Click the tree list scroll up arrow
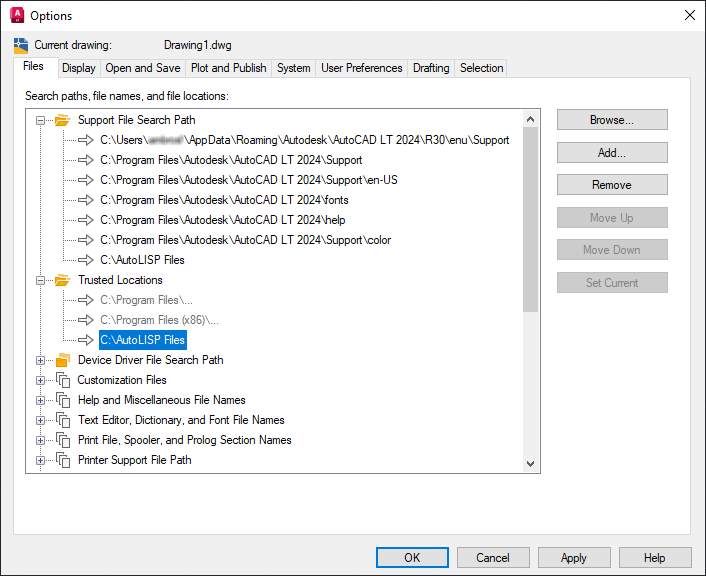This screenshot has width=706, height=576. click(x=530, y=119)
